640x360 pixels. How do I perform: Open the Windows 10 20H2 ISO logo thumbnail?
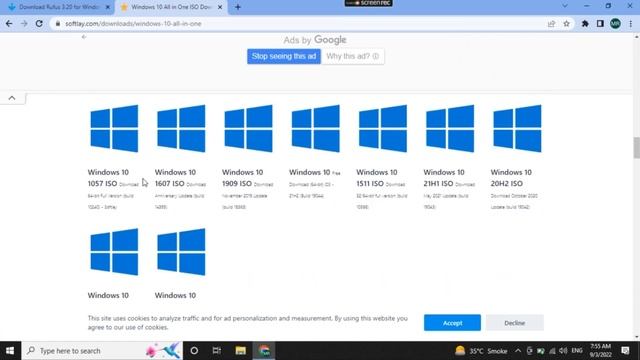[517, 128]
